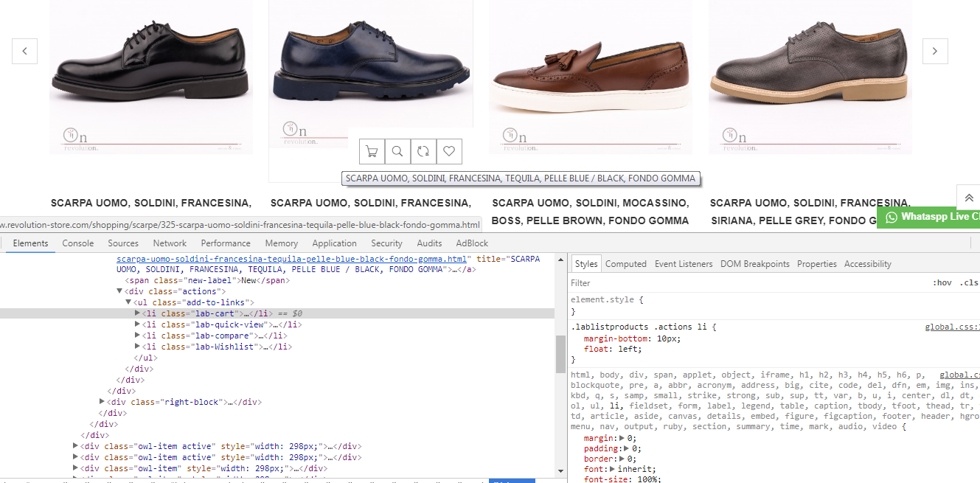
Task: Expand the li class="lab-cart" node
Action: [137, 313]
